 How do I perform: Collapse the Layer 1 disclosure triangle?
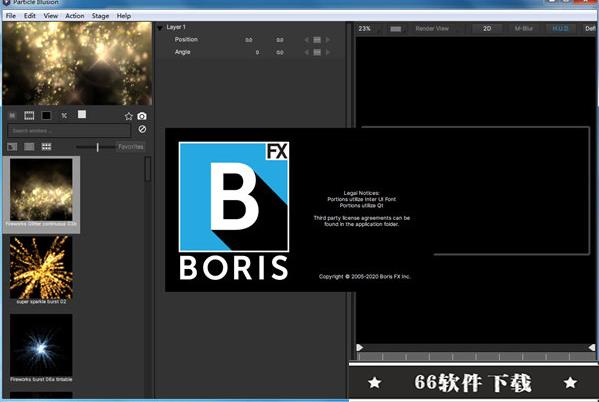point(160,28)
